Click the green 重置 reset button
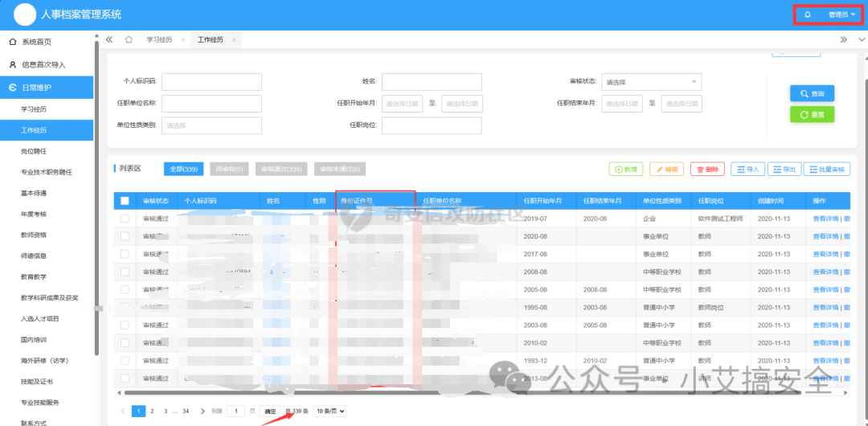 [812, 115]
